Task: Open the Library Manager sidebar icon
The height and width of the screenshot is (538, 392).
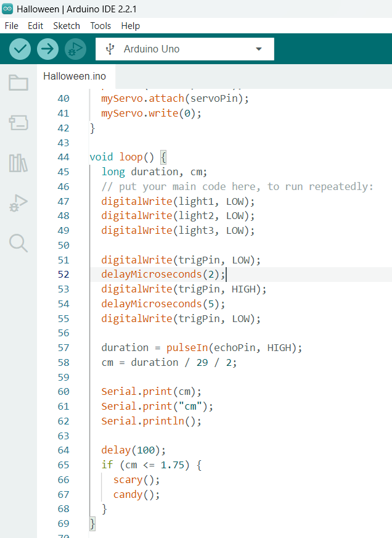Action: 18,163
